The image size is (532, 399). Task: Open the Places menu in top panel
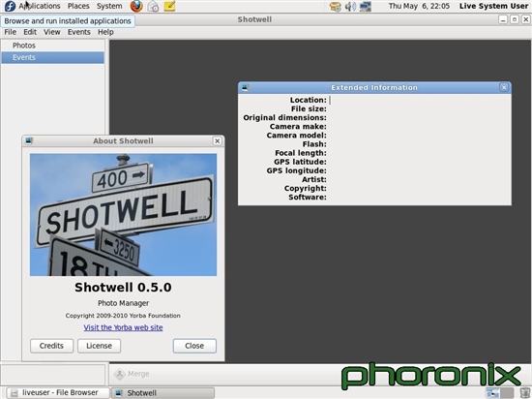pyautogui.click(x=78, y=6)
